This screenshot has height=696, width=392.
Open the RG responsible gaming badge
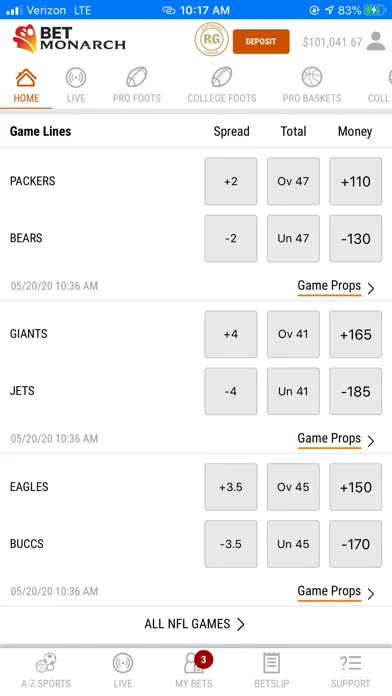[x=211, y=40]
